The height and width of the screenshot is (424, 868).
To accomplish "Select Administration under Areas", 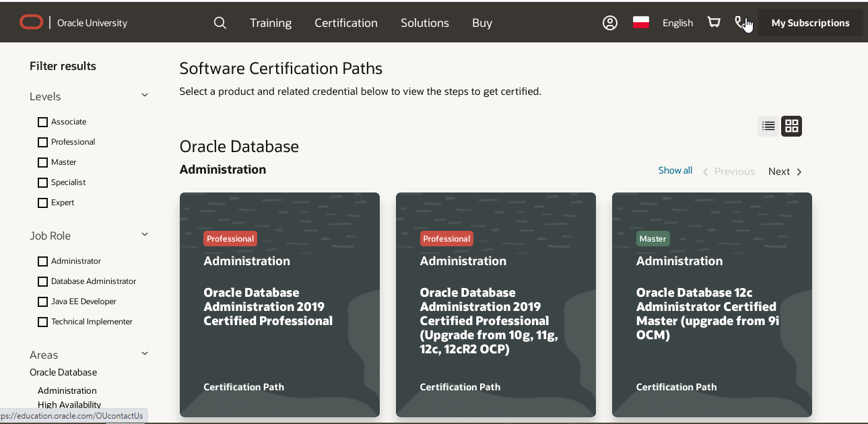I will [67, 390].
